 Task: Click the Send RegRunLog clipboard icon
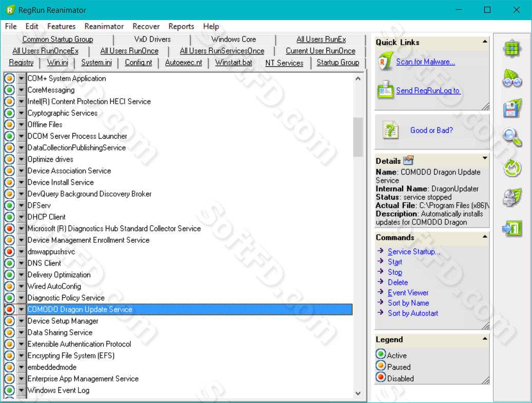point(385,90)
